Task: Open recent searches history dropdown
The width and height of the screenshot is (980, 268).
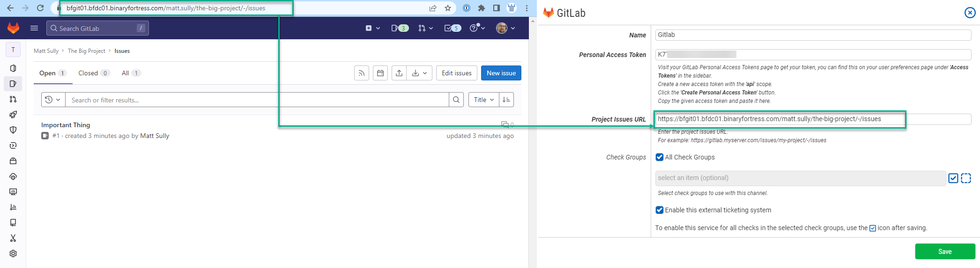Action: (x=53, y=100)
